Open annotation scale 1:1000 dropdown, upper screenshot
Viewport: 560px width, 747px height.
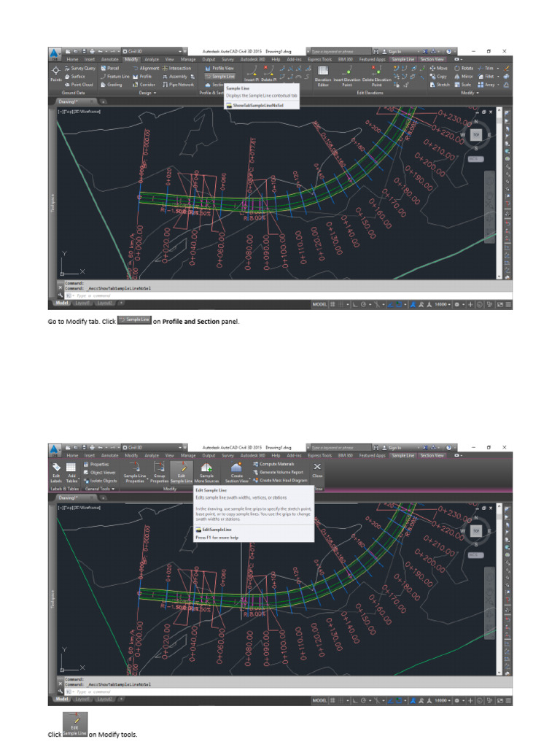pos(443,304)
